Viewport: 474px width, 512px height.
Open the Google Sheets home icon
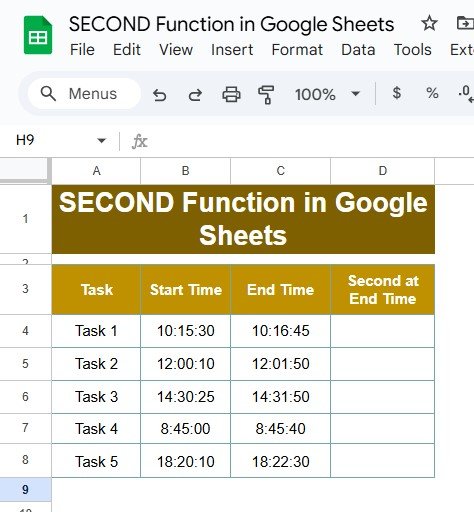coord(38,35)
